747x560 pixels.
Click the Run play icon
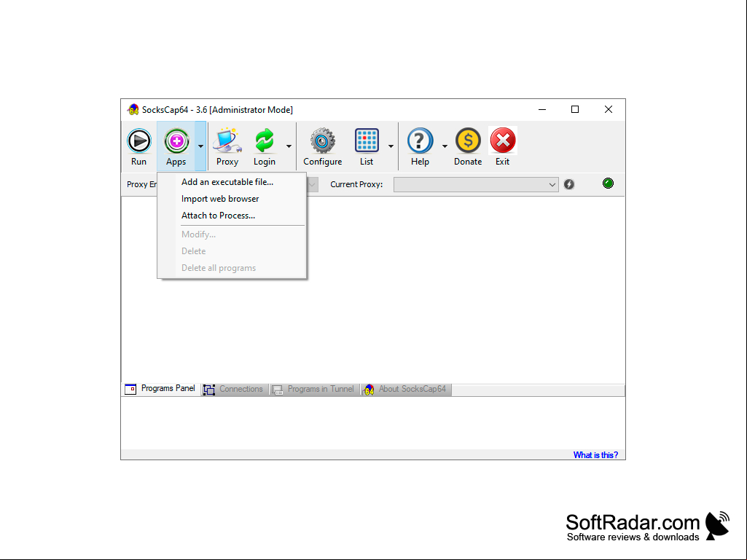click(x=139, y=141)
